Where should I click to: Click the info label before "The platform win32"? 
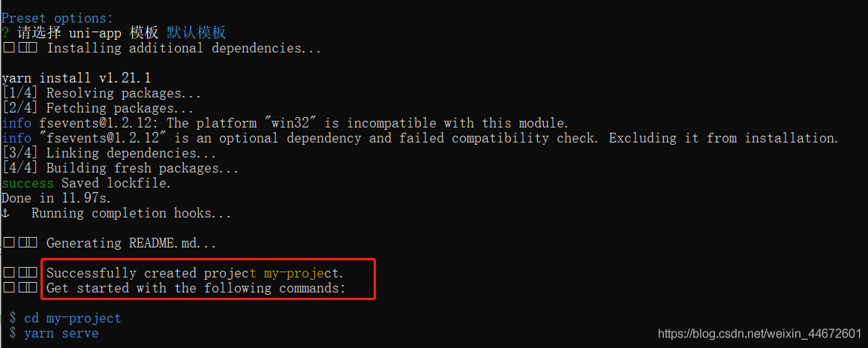[x=17, y=123]
